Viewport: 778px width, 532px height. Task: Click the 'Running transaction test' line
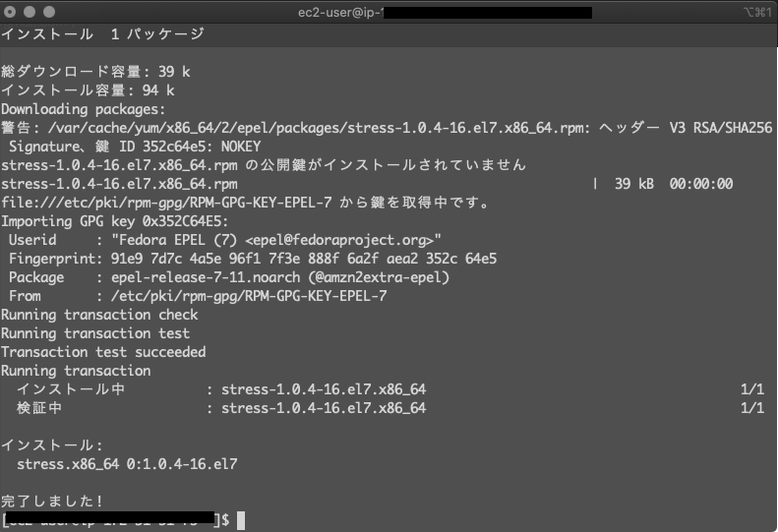95,333
